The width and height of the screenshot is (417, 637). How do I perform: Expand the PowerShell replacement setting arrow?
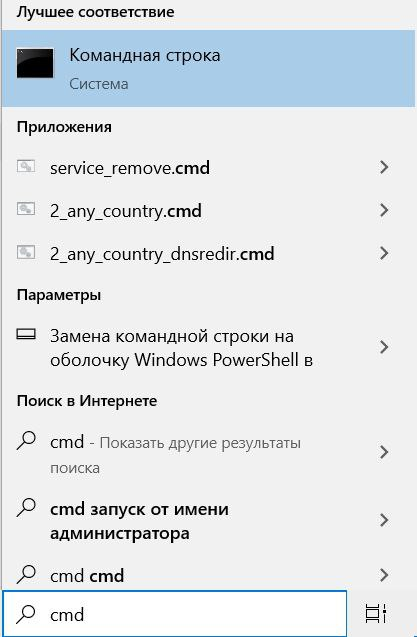[x=384, y=347]
